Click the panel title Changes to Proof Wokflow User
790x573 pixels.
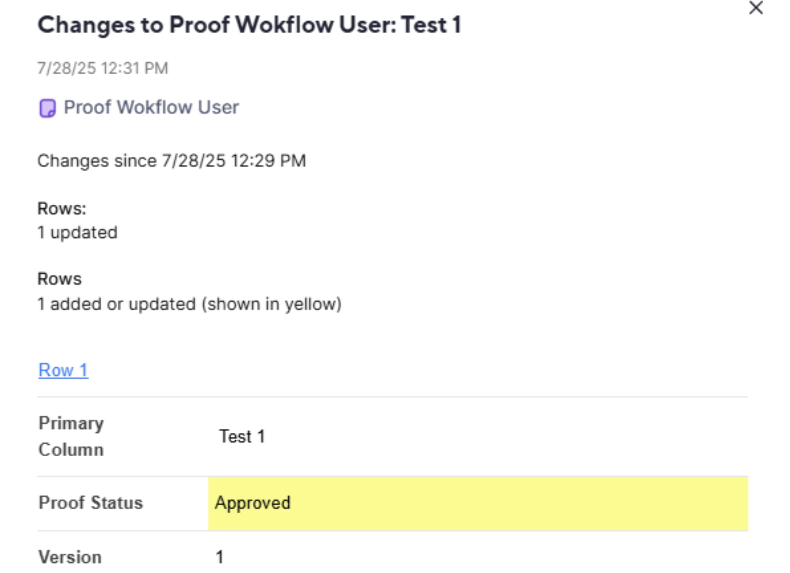pyautogui.click(x=217, y=25)
